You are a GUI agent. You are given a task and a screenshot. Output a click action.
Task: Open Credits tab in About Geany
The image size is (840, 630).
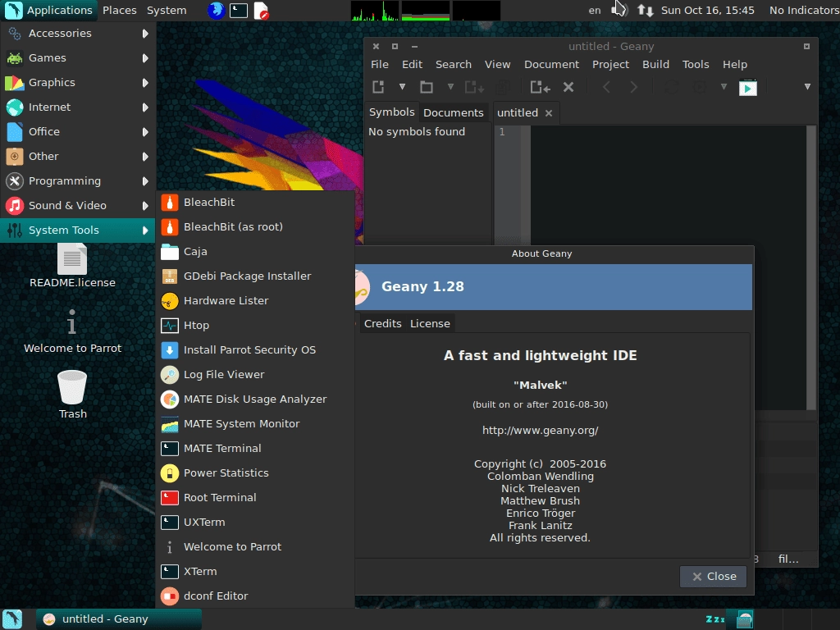[x=382, y=323]
